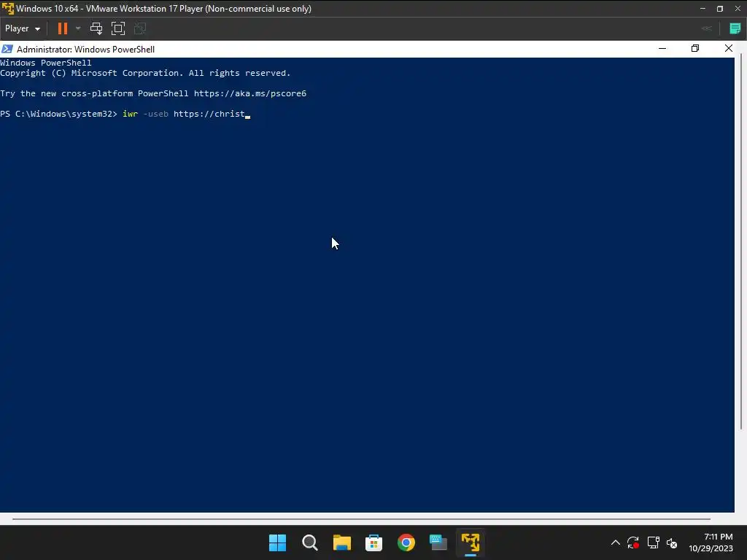Image resolution: width=747 pixels, height=560 pixels.
Task: Click the https://aka.ms/pscore6 link text
Action: 250,93
